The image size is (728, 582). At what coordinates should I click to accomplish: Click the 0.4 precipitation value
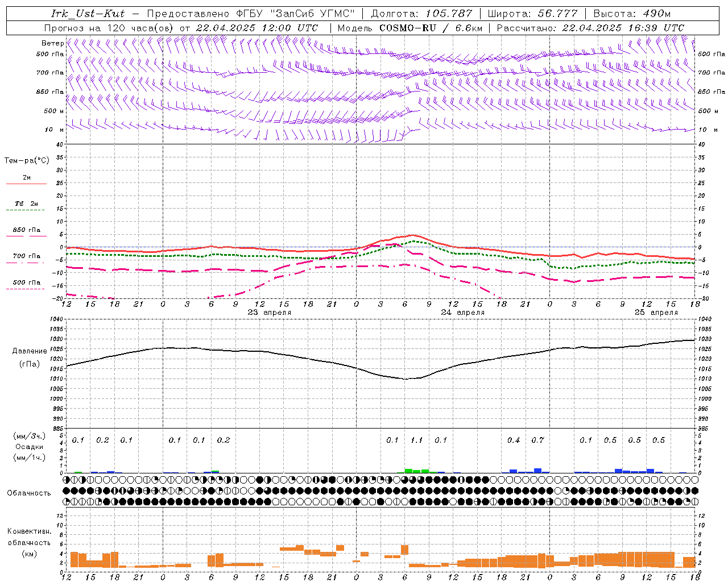[x=514, y=440]
